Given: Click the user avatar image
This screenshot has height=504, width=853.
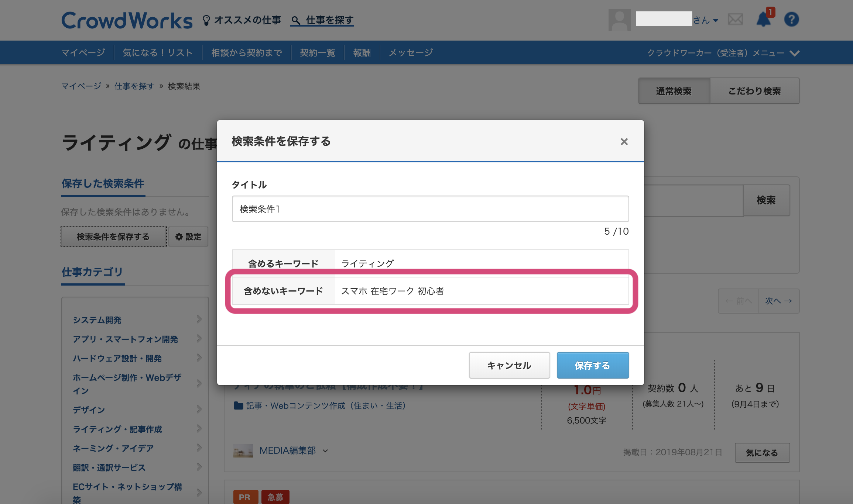Looking at the screenshot, I should 619,20.
